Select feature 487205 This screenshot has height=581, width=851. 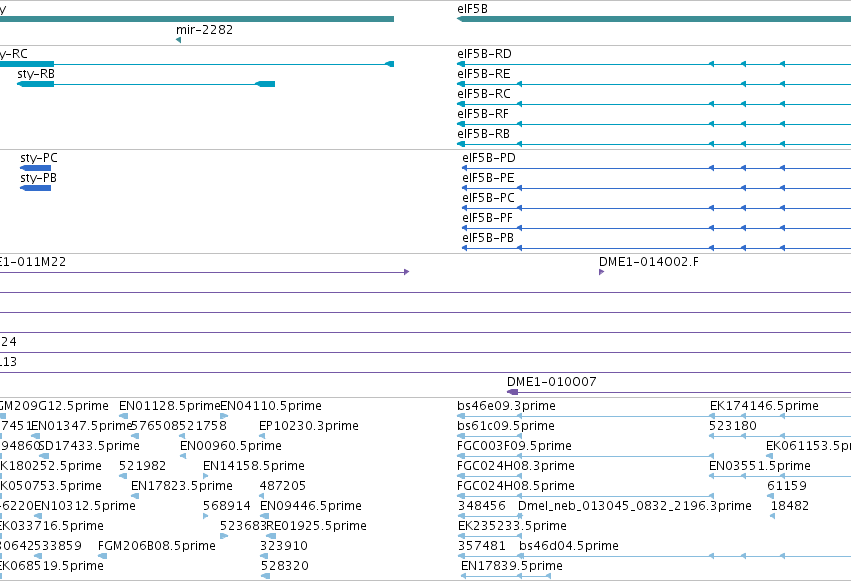[x=282, y=486]
